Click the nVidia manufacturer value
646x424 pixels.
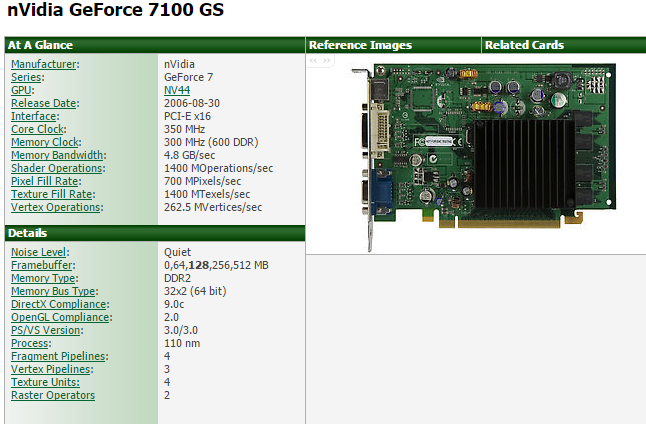pyautogui.click(x=179, y=64)
